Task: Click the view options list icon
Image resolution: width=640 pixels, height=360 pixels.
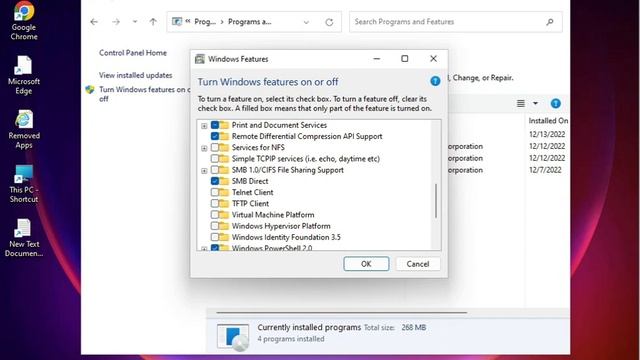Action: [520, 103]
